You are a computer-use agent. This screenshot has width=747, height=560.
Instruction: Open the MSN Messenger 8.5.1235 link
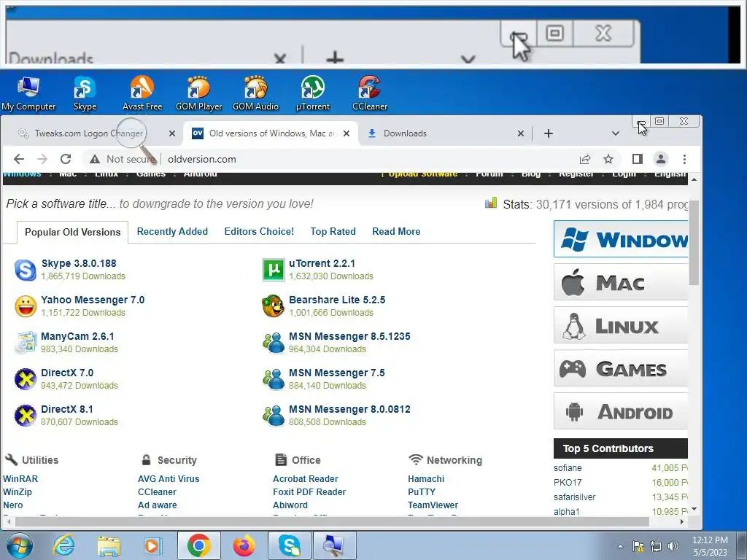tap(349, 336)
